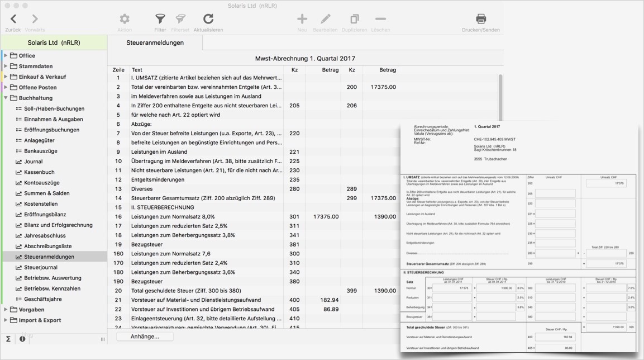Open Kontoauszüge report
This screenshot has width=644, height=360.
click(41, 182)
